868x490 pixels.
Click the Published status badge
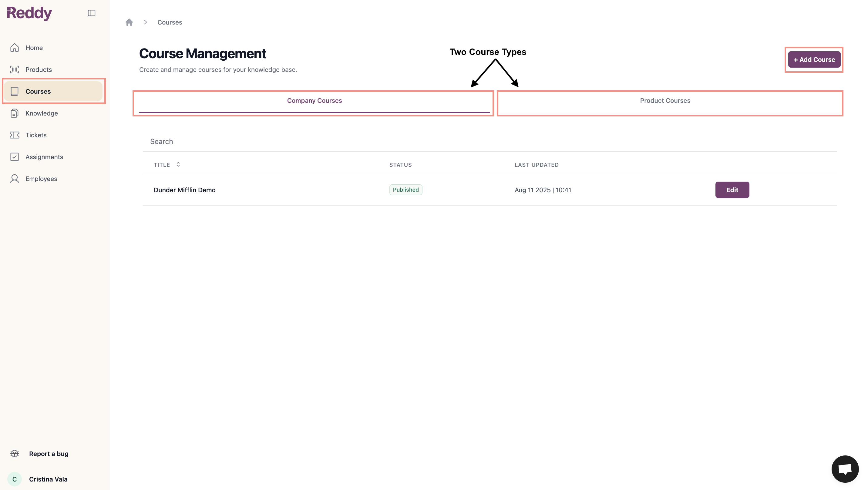click(405, 190)
